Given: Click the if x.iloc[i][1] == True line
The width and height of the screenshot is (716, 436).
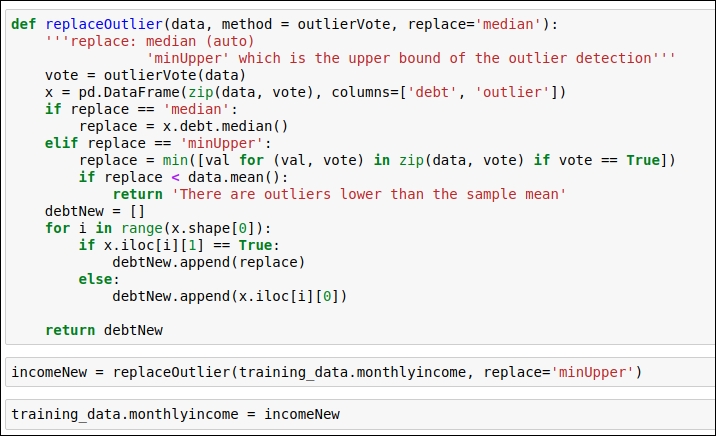Looking at the screenshot, I should pyautogui.click(x=179, y=245).
